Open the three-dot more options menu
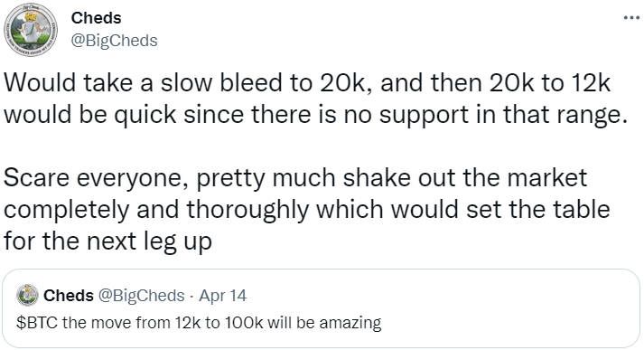Screen dimensions: 644x350 [x=631, y=18]
